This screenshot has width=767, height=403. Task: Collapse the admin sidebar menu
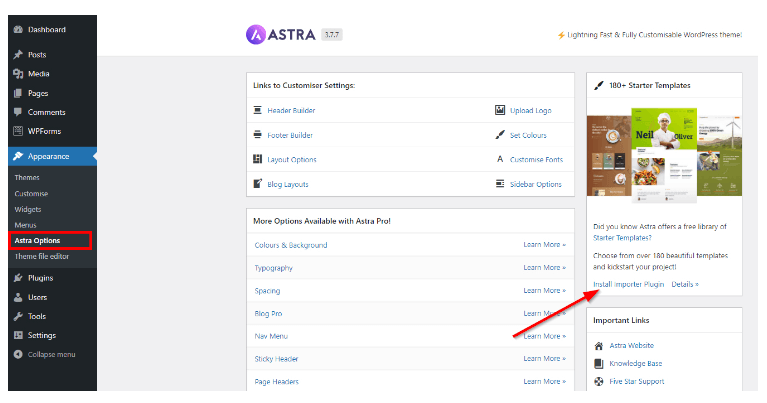[x=52, y=354]
